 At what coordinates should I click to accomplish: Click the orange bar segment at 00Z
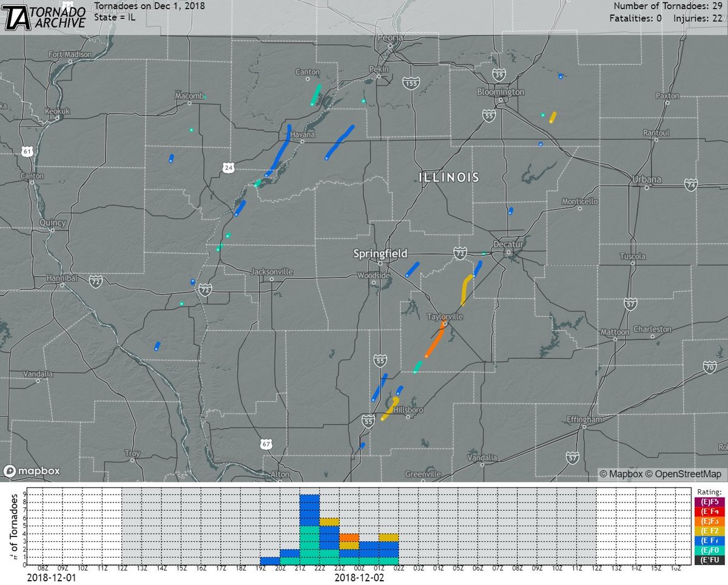tap(350, 538)
